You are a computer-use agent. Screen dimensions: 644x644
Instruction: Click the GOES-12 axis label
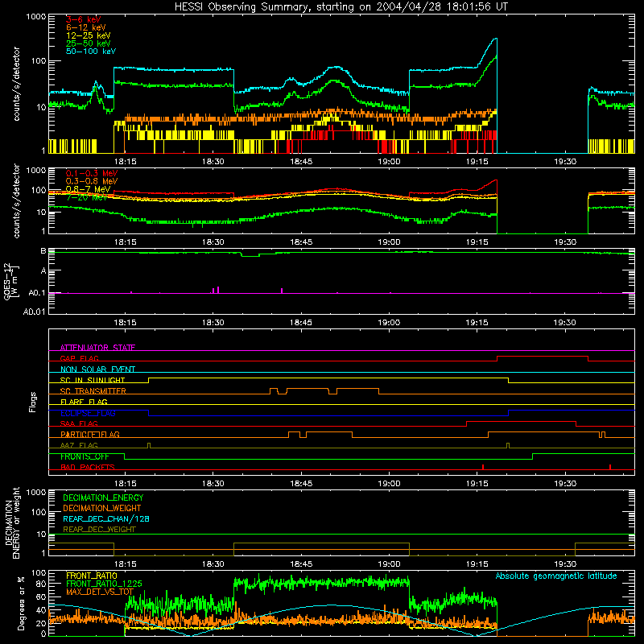pyautogui.click(x=11, y=281)
